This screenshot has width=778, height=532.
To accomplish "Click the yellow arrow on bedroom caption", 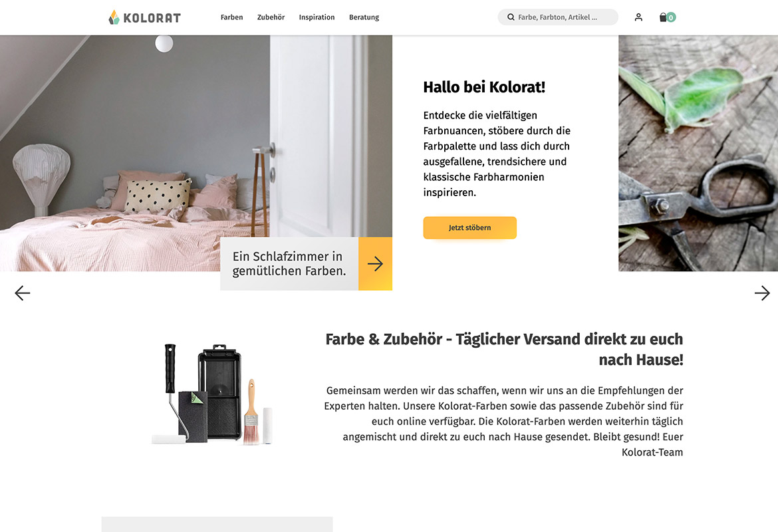I will pos(375,263).
